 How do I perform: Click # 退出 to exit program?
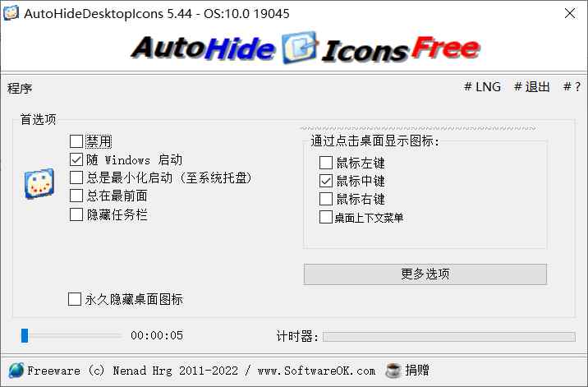pos(532,87)
